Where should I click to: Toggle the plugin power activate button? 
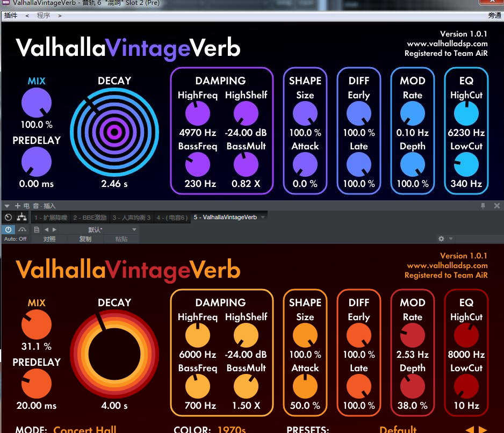click(x=9, y=229)
